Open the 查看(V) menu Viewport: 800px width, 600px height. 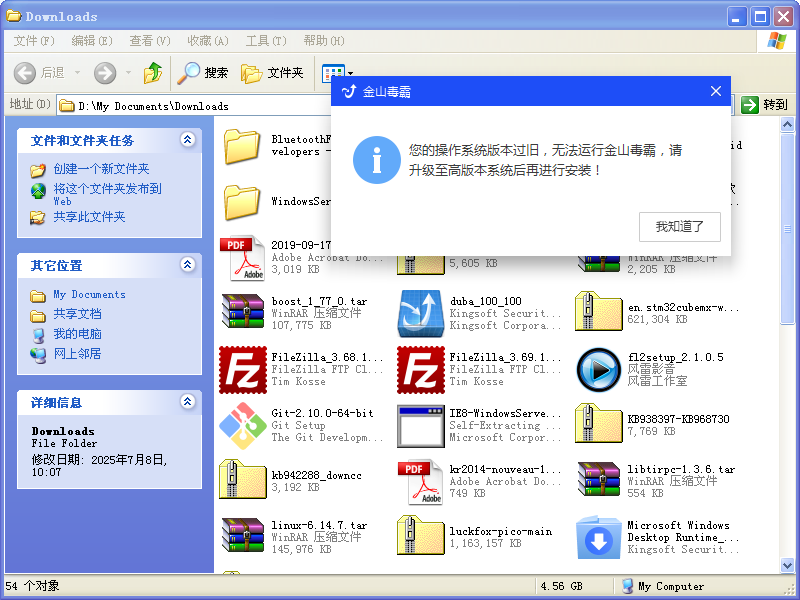(x=150, y=41)
